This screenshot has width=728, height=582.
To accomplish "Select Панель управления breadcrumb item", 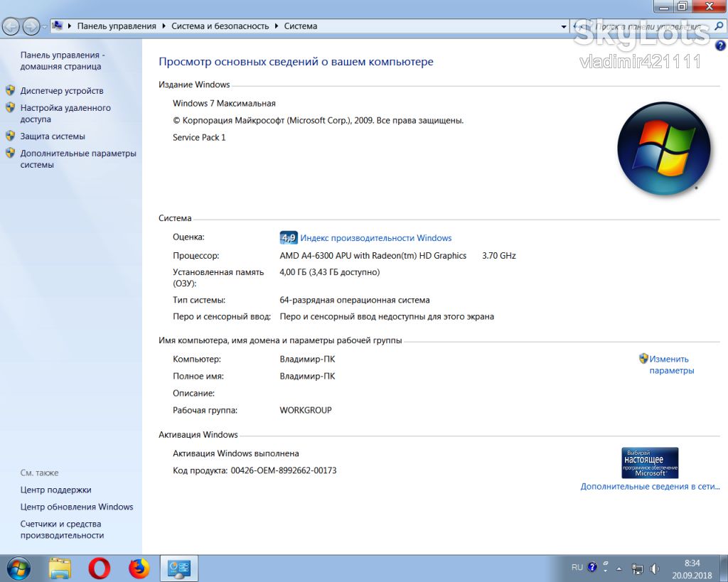I will click(x=117, y=26).
